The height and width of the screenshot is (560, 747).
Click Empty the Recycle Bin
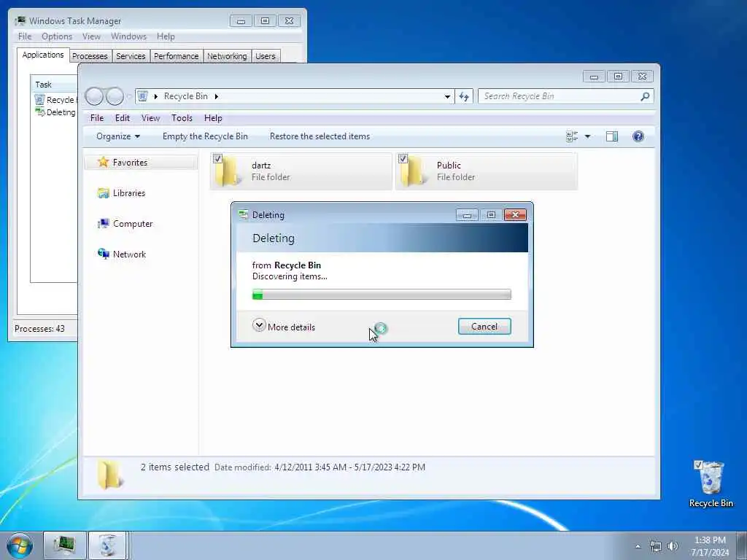205,136
